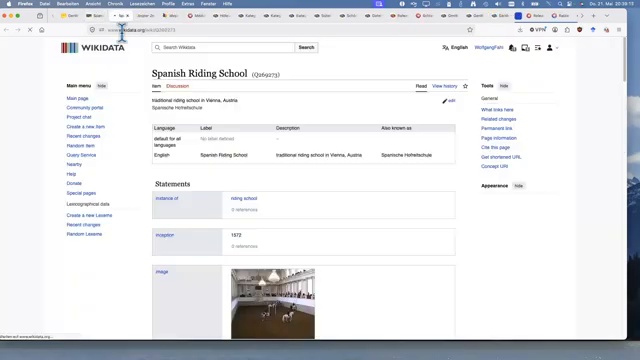Open the extensions puzzle icon
The image size is (640, 360).
pos(567,30)
